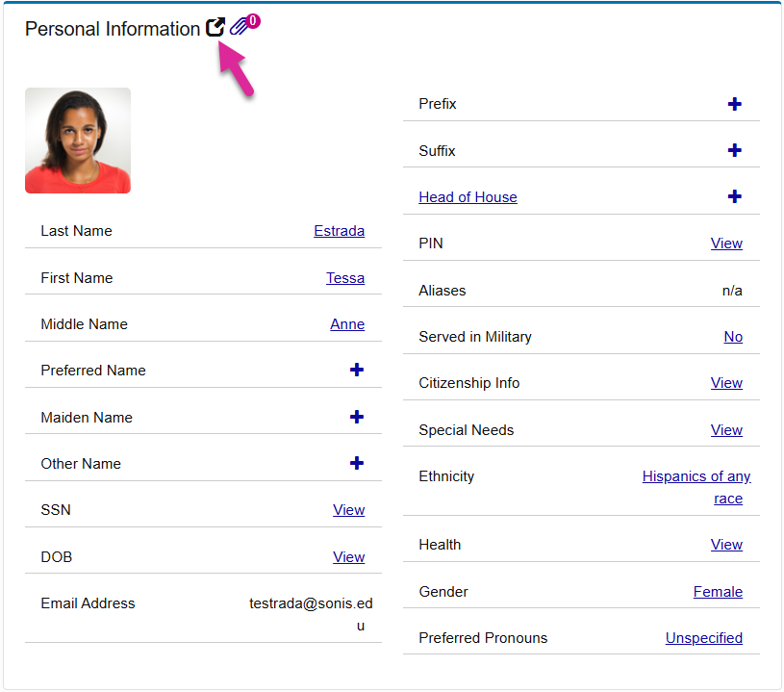The width and height of the screenshot is (784, 692).
Task: Add a Prefix using plus icon
Action: point(734,104)
